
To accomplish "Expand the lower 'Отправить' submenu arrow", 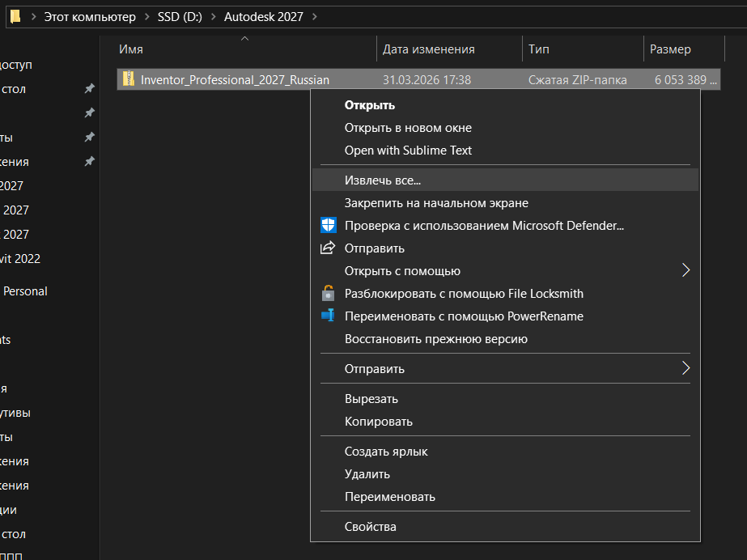I will (685, 368).
